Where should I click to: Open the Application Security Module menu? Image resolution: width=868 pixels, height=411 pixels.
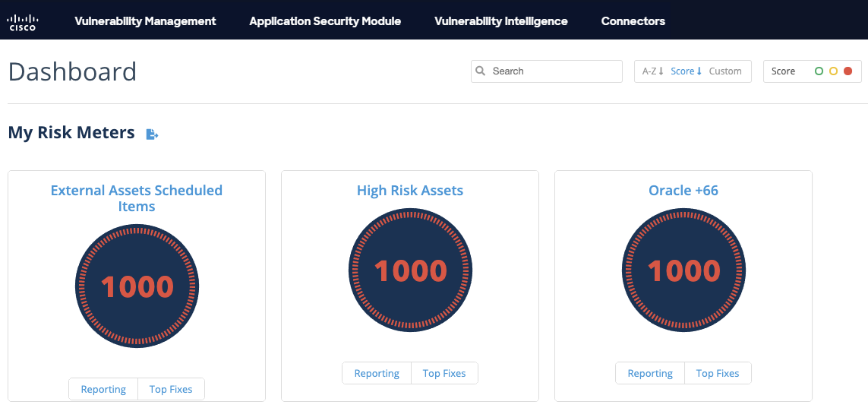325,21
